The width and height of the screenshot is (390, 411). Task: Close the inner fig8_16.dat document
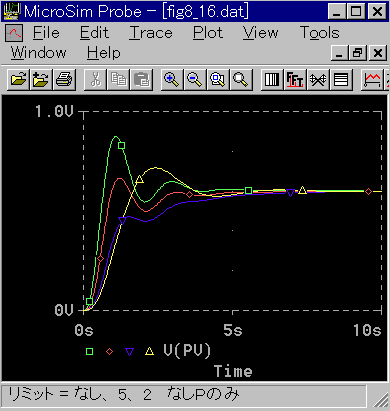point(378,53)
